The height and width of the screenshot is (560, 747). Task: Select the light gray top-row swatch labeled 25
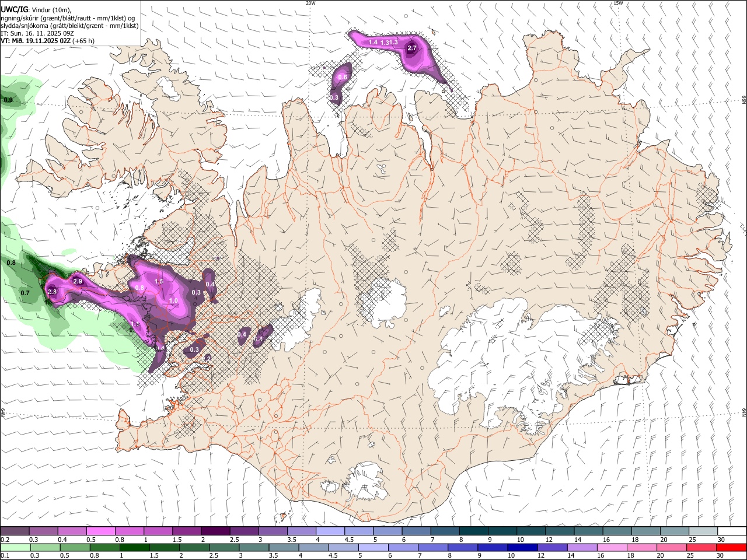pos(704,531)
